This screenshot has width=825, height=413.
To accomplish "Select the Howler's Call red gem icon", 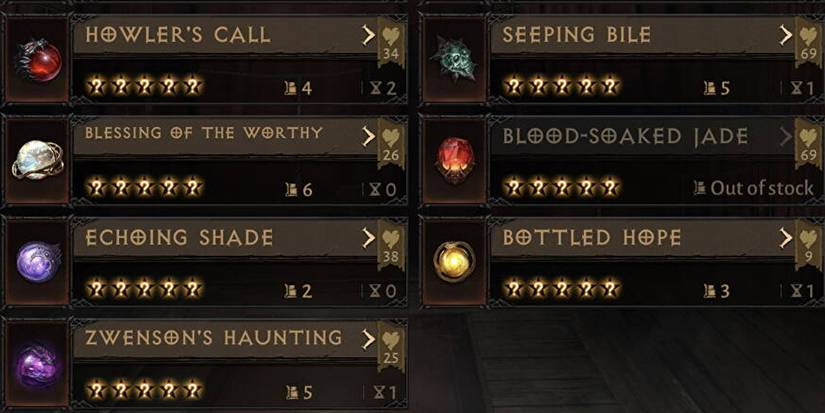I will point(38,62).
